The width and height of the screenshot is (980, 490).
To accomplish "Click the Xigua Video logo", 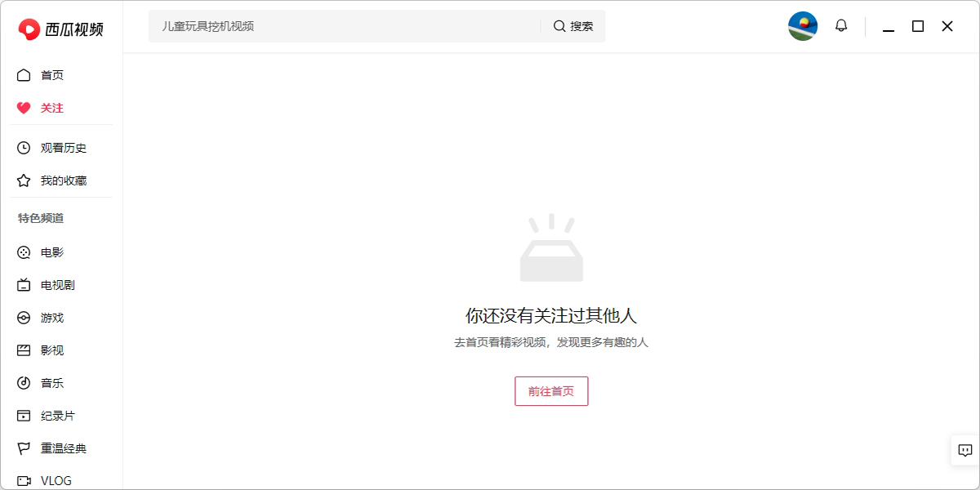I will coord(61,29).
